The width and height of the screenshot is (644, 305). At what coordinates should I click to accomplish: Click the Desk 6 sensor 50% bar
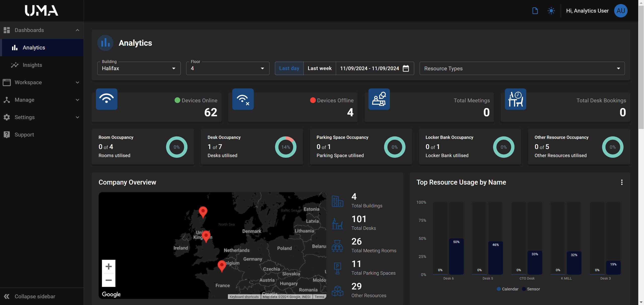[456, 257]
